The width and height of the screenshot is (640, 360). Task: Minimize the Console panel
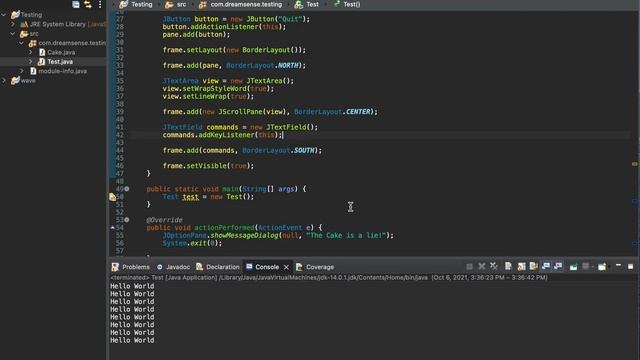coord(618,266)
